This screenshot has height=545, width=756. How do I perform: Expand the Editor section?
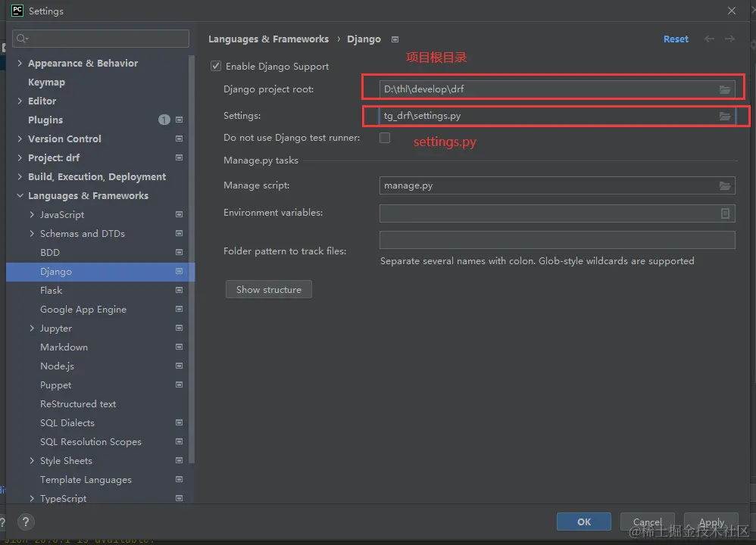pos(20,101)
